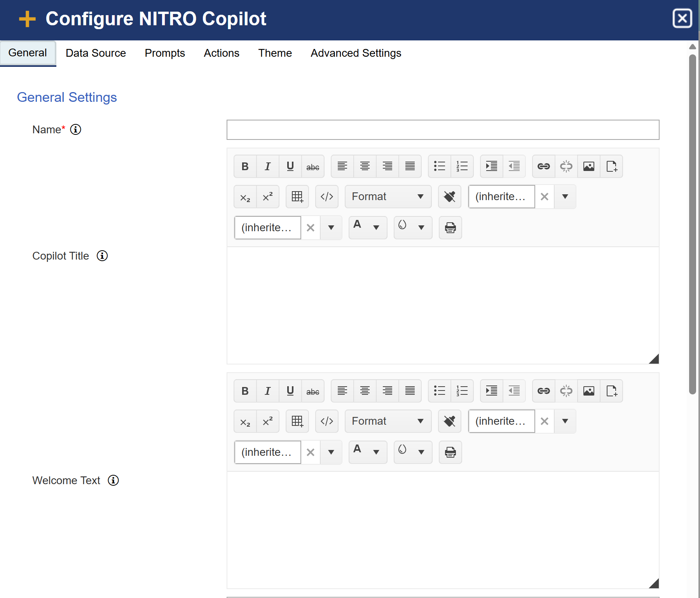Insert hyperlink in Copilot Title editor
700x598 pixels.
[543, 166]
